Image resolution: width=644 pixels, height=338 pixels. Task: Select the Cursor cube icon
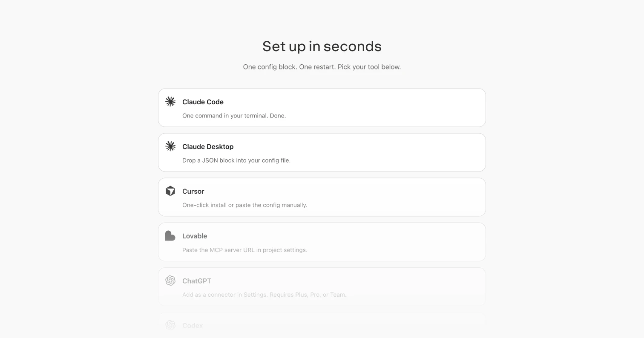(x=170, y=191)
